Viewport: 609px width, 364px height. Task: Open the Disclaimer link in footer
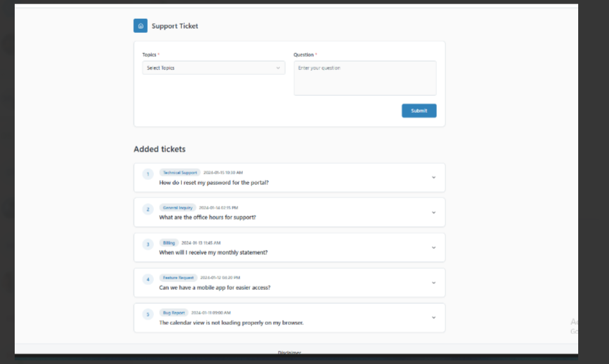[289, 352]
